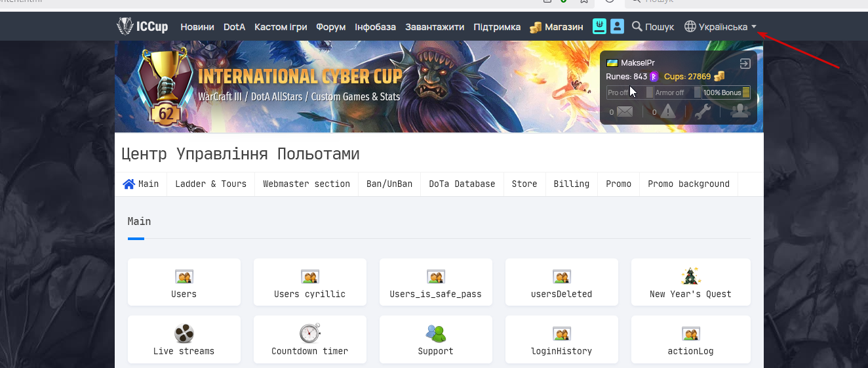Click the logout icon in the user panel
This screenshot has height=368, width=868.
(x=745, y=64)
